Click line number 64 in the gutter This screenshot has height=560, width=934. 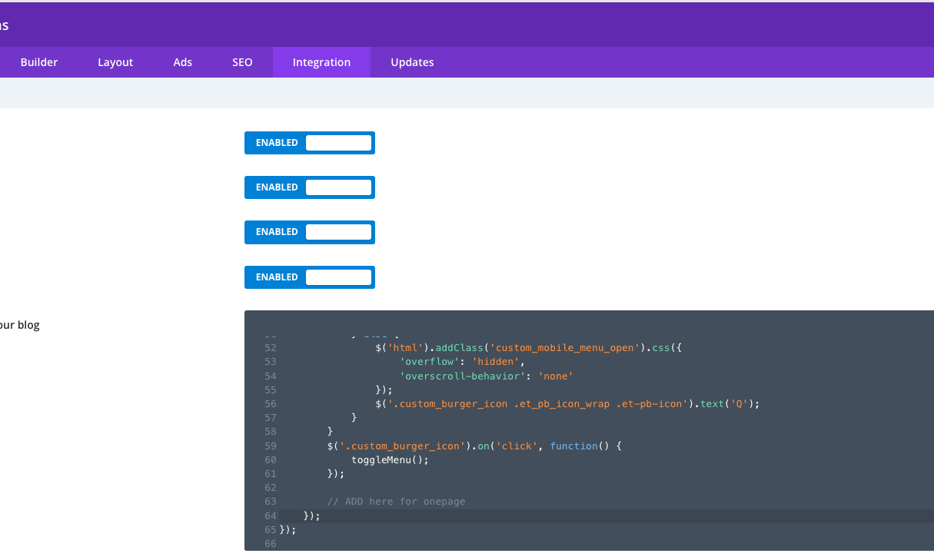(270, 515)
